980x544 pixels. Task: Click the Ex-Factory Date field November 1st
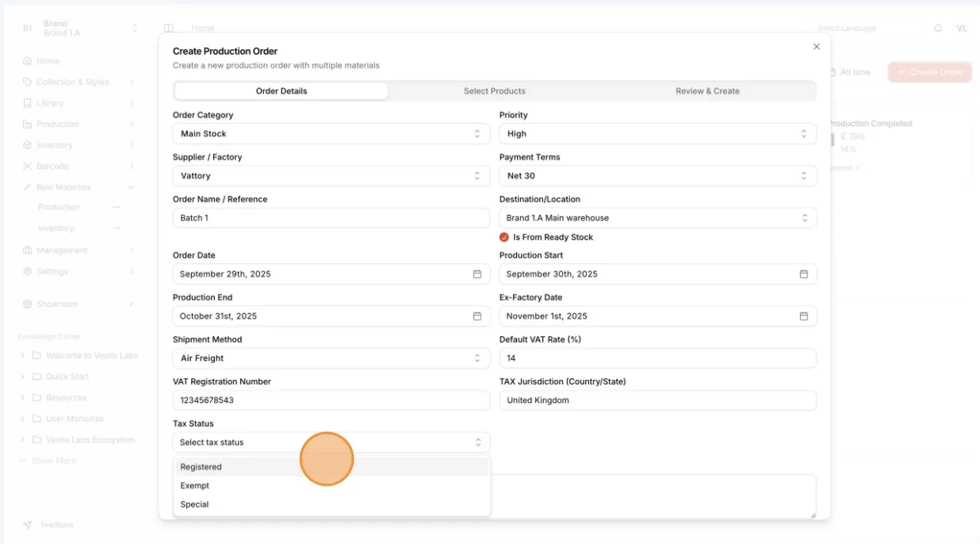click(x=658, y=316)
